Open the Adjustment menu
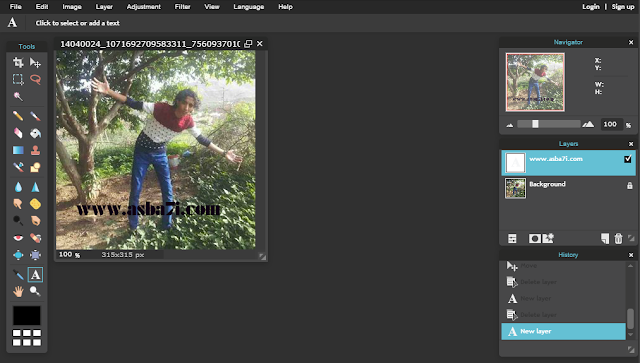 pos(144,7)
